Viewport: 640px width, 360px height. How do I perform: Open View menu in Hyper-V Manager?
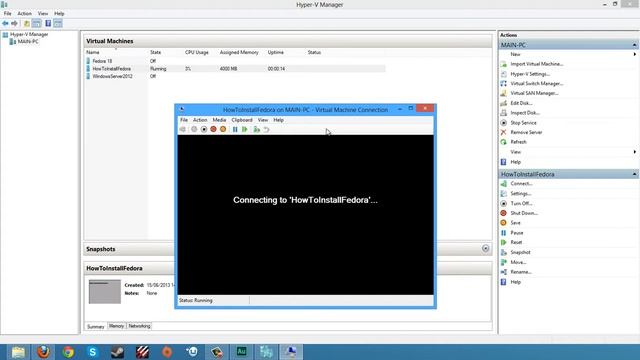42,13
